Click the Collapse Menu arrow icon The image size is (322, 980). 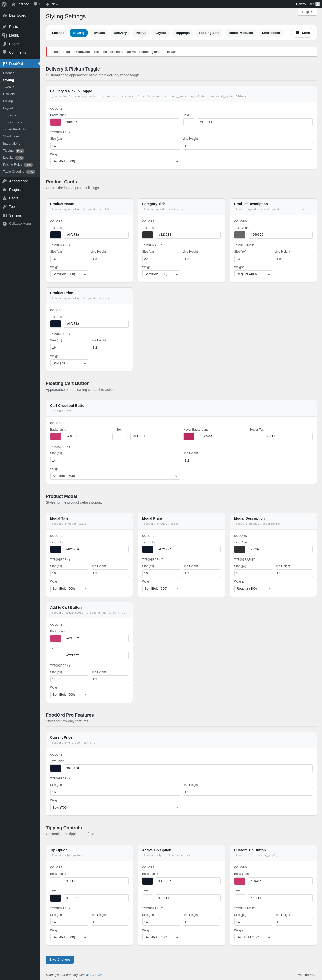5,224
